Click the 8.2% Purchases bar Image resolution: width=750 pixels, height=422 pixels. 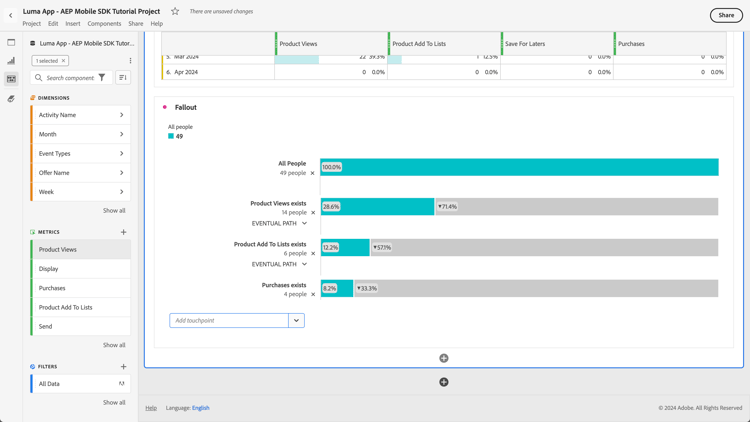tap(337, 289)
